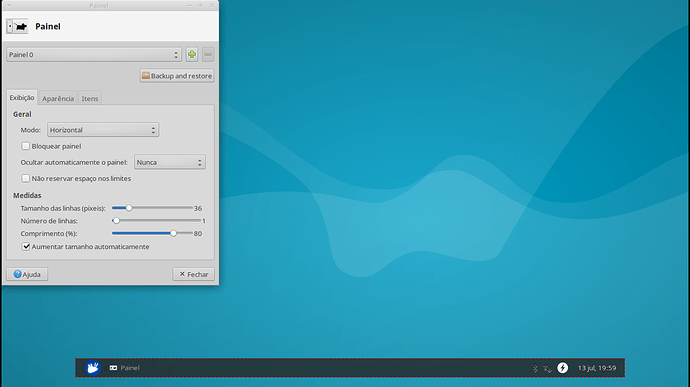Expand the Modo Horizontal dropdown

pyautogui.click(x=103, y=130)
